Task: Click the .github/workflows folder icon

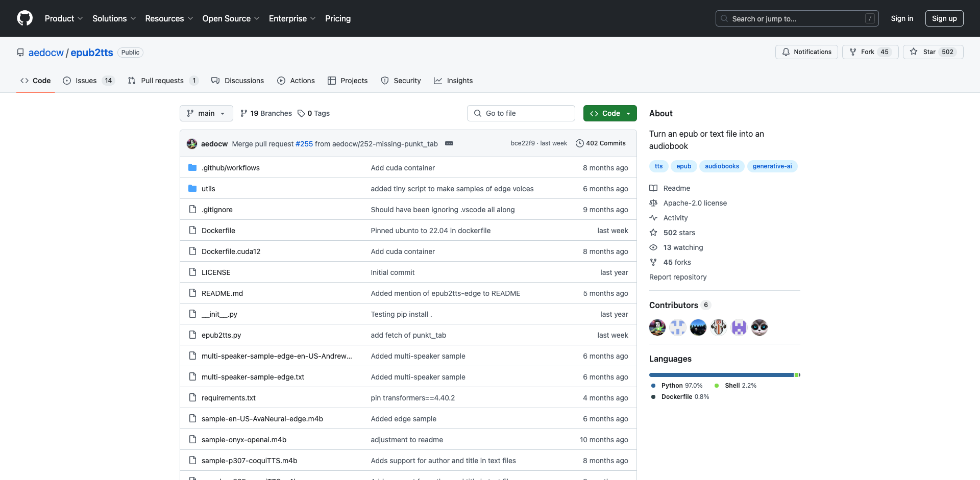Action: click(x=192, y=168)
